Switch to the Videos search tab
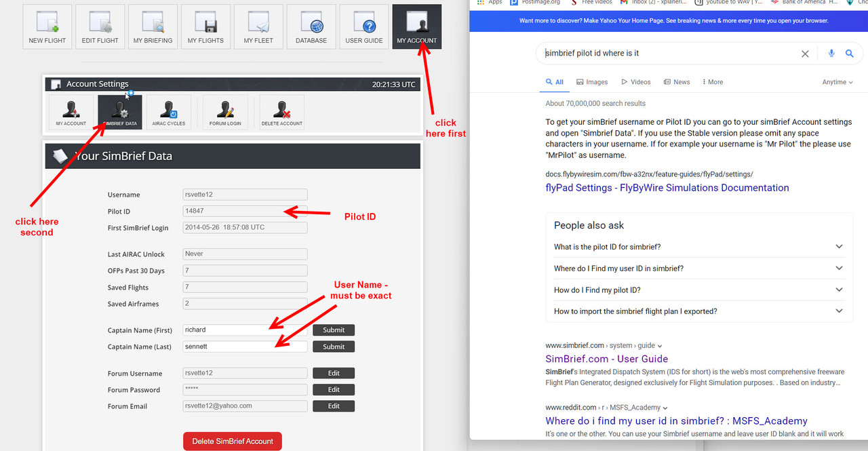This screenshot has width=868, height=451. click(636, 82)
